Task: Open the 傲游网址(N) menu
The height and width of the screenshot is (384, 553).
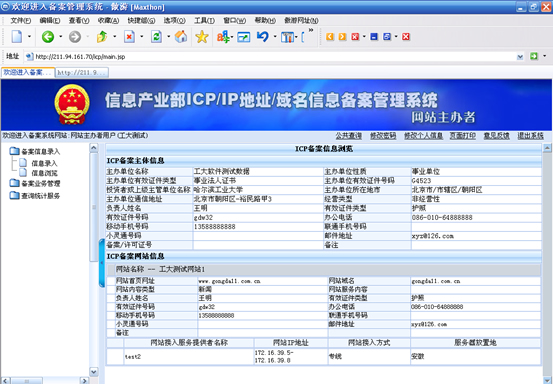Action: tap(301, 20)
